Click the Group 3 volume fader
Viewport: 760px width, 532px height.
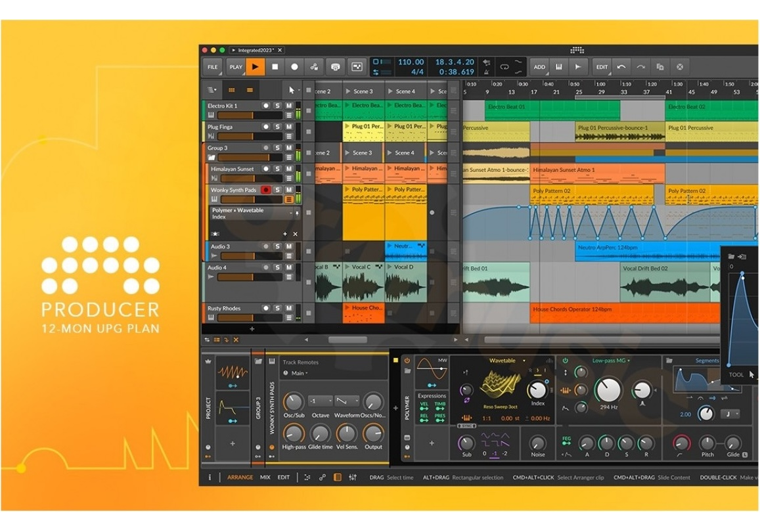tap(250, 158)
